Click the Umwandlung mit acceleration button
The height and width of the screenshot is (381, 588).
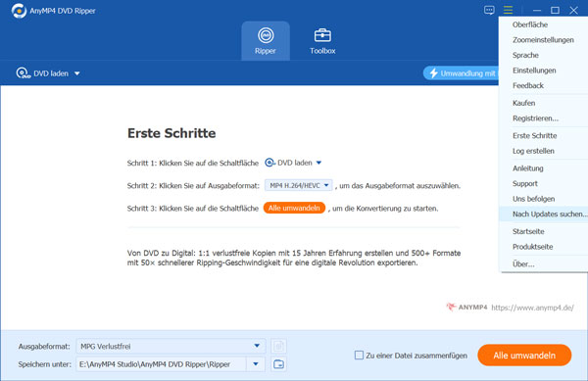462,73
